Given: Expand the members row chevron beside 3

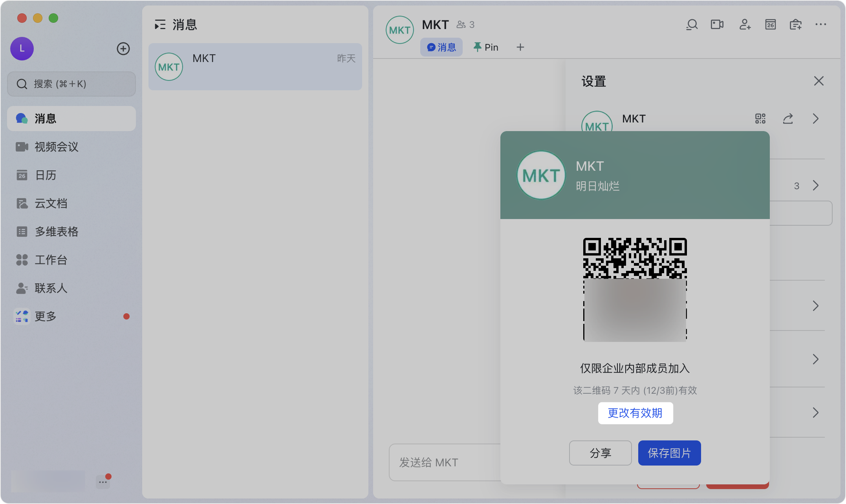Looking at the screenshot, I should [816, 185].
